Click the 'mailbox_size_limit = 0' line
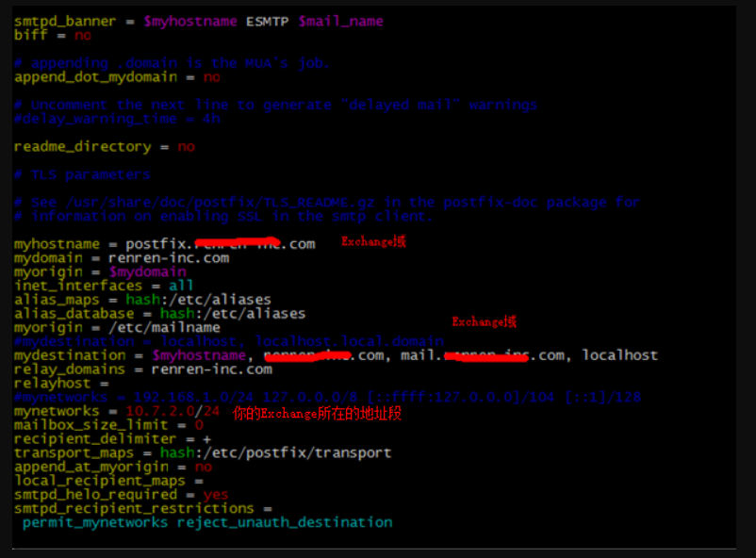Screen dimensions: 756x558 (109, 426)
